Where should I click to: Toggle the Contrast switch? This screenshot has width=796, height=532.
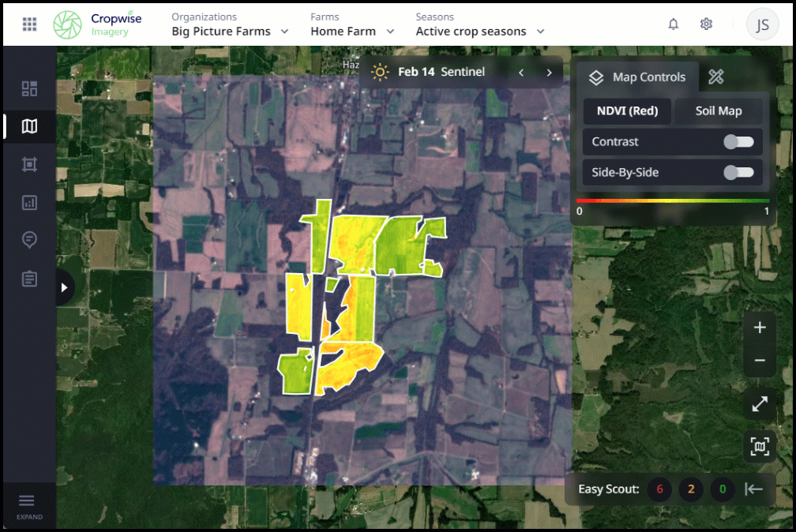pyautogui.click(x=738, y=142)
